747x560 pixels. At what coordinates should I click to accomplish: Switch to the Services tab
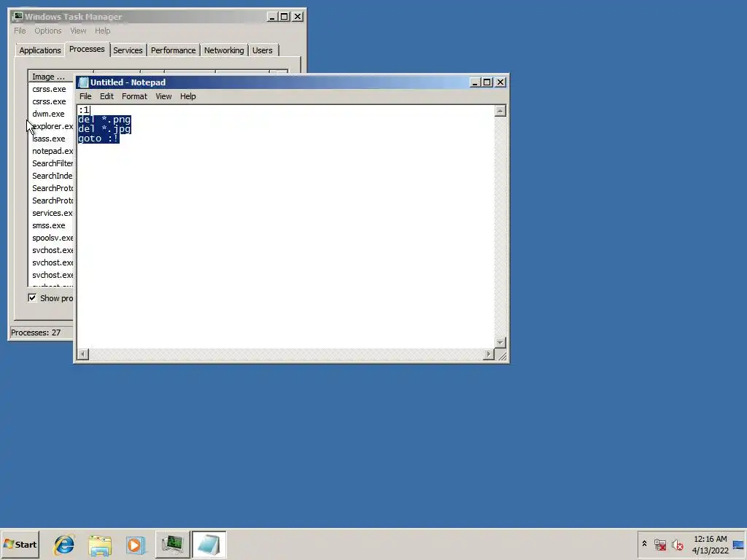[x=128, y=50]
